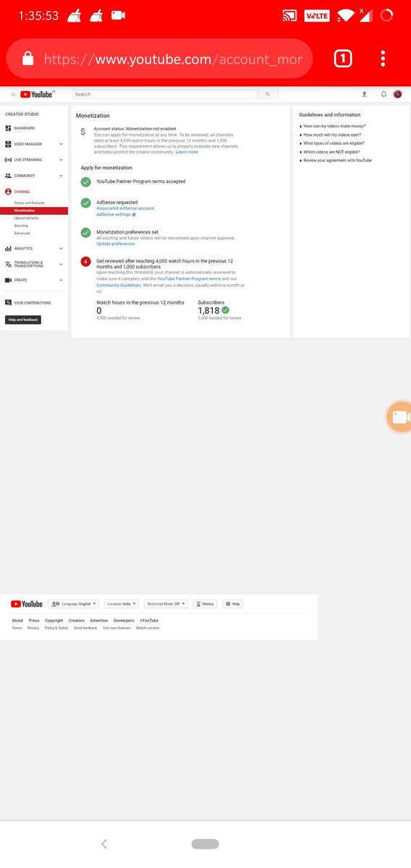The height and width of the screenshot is (868, 411).
Task: Open the Language: English dropdown
Action: pos(73,603)
